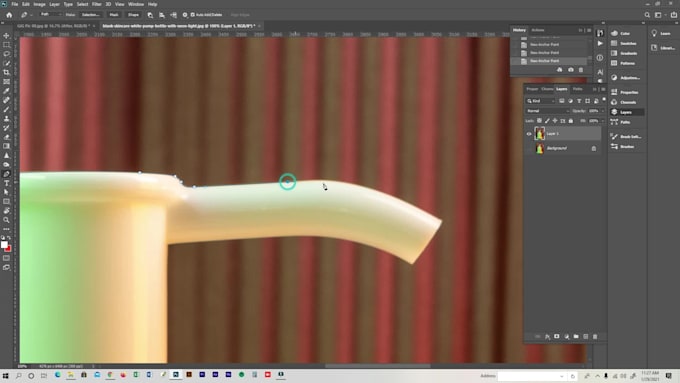Click the Home icon in options bar

[9, 15]
